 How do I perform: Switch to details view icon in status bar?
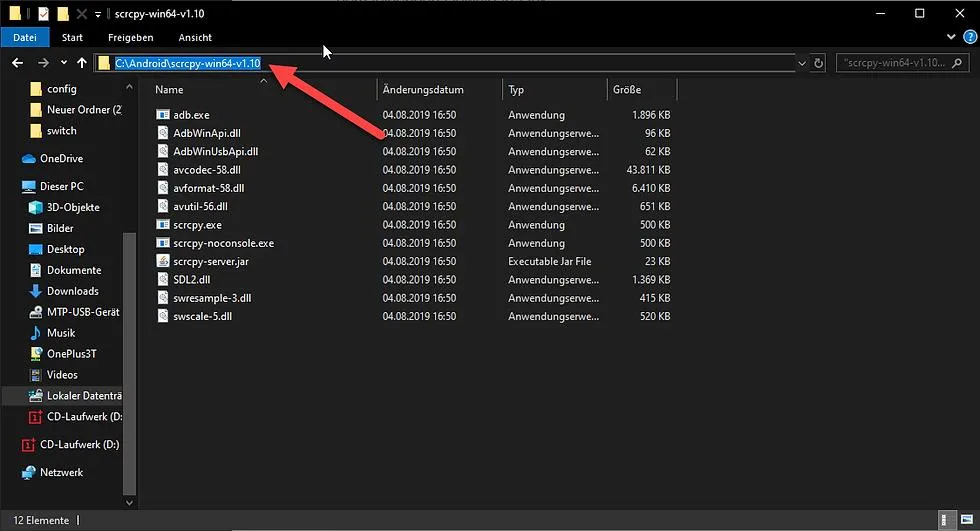[947, 520]
